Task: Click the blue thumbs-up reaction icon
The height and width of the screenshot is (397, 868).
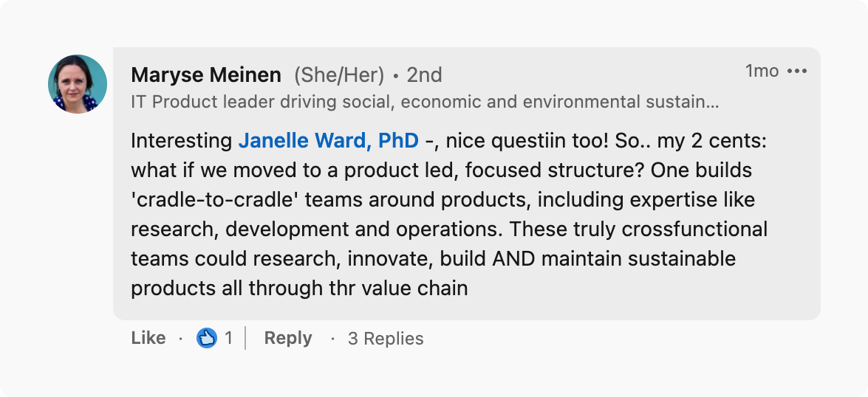Action: (207, 338)
